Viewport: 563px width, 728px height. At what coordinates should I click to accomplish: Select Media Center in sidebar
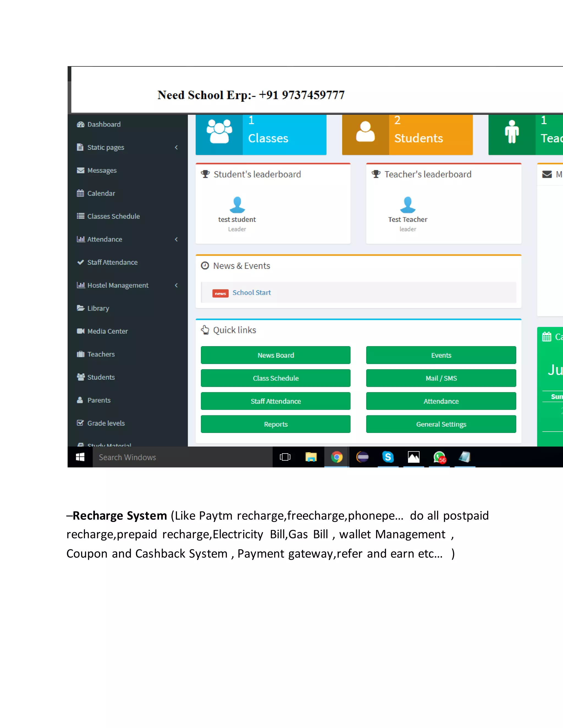pos(107,331)
